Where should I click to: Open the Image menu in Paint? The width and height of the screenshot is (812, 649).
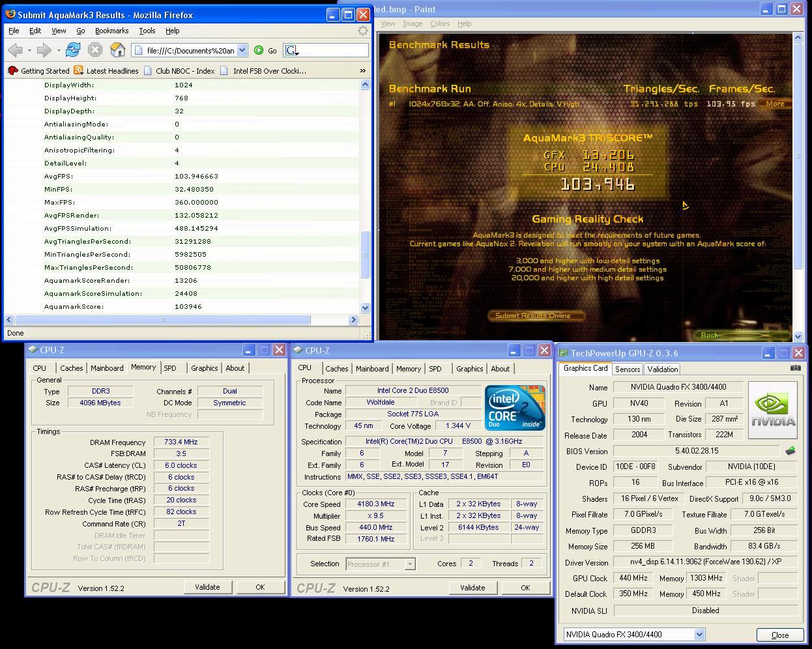pos(413,23)
